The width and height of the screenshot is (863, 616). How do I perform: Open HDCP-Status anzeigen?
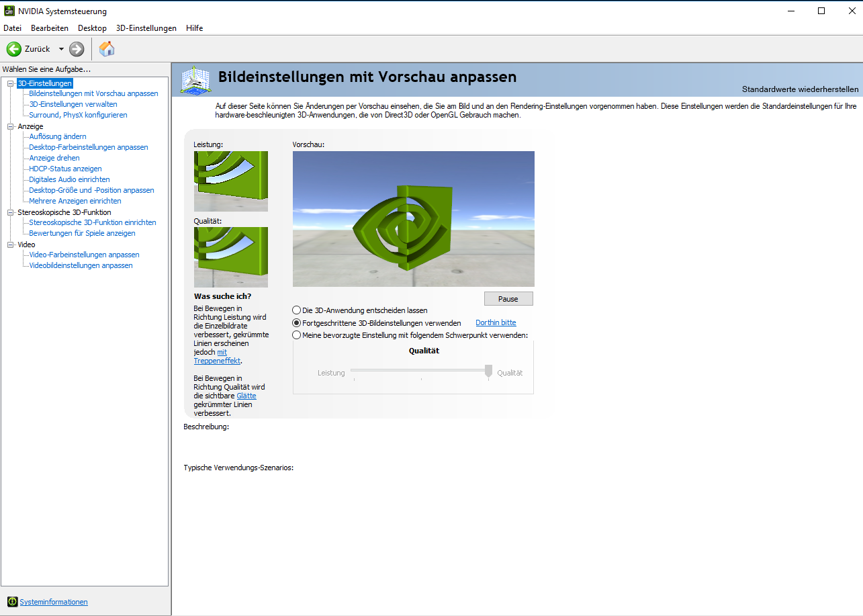66,169
